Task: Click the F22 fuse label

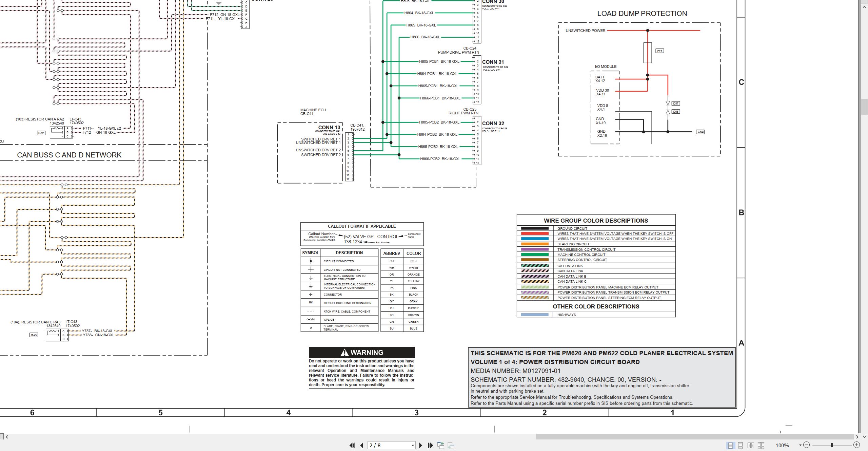Action: click(x=659, y=51)
